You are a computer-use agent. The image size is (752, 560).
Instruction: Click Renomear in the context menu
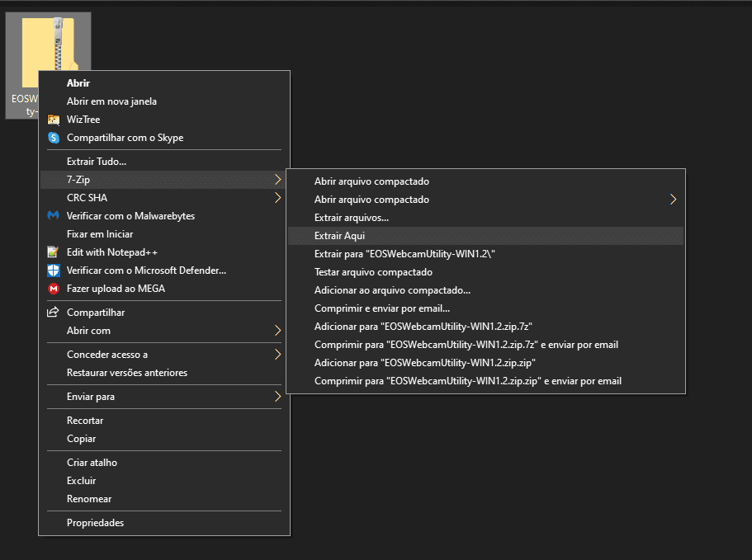pyautogui.click(x=89, y=499)
